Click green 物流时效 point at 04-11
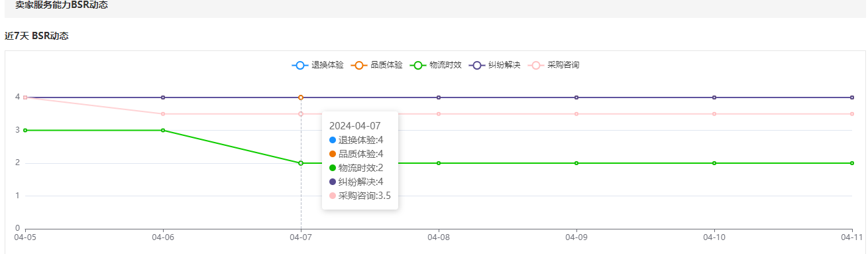This screenshot has width=868, height=254. [852, 163]
